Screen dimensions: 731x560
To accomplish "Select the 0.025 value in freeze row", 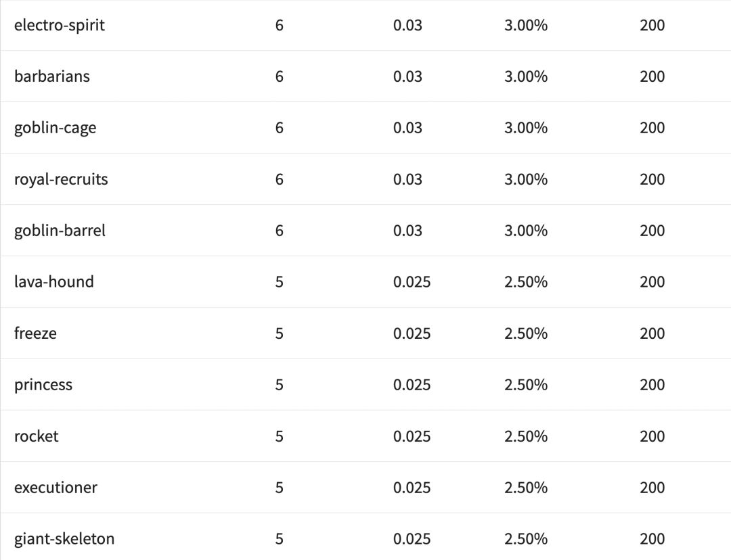I will 412,333.
